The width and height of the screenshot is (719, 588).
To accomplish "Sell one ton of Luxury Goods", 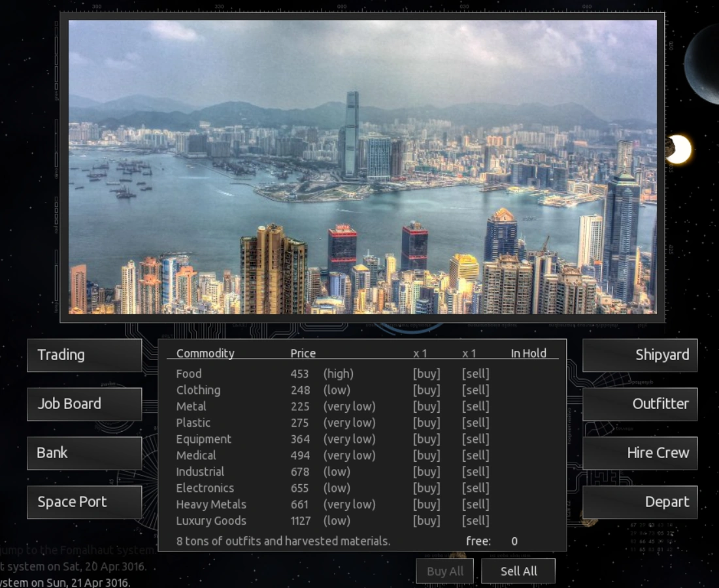I will pyautogui.click(x=475, y=521).
